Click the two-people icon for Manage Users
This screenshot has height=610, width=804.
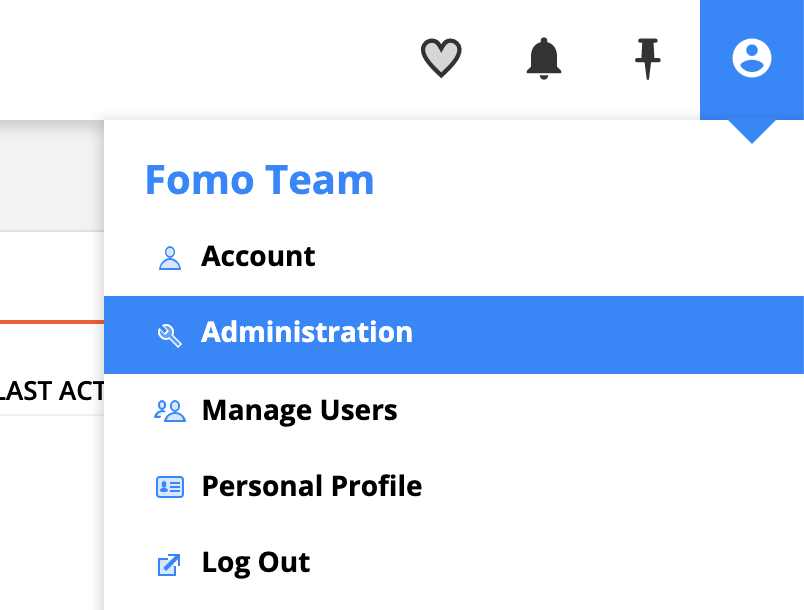(x=170, y=411)
